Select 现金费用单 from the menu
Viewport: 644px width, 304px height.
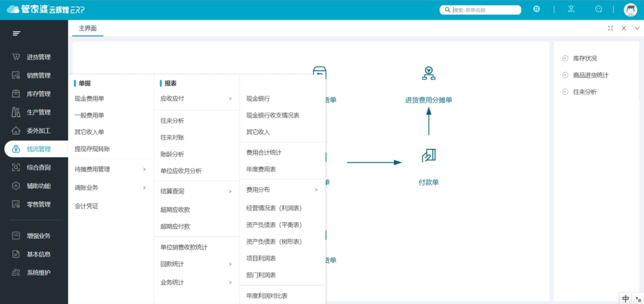tap(89, 99)
